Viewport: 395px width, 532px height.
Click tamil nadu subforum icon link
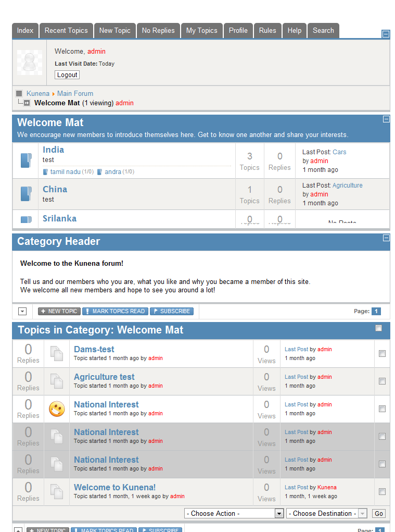point(46,172)
